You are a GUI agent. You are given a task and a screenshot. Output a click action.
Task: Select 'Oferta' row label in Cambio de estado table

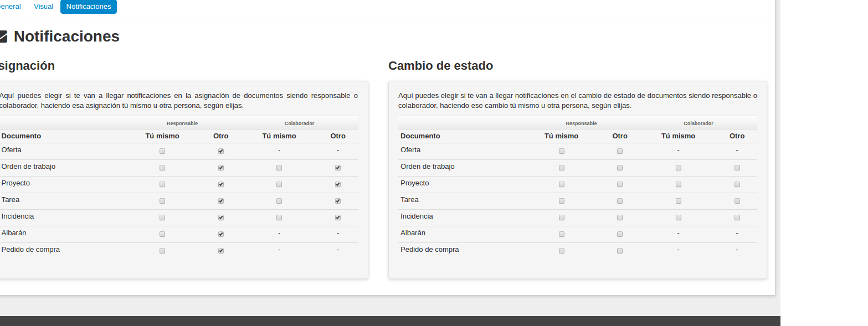point(410,150)
